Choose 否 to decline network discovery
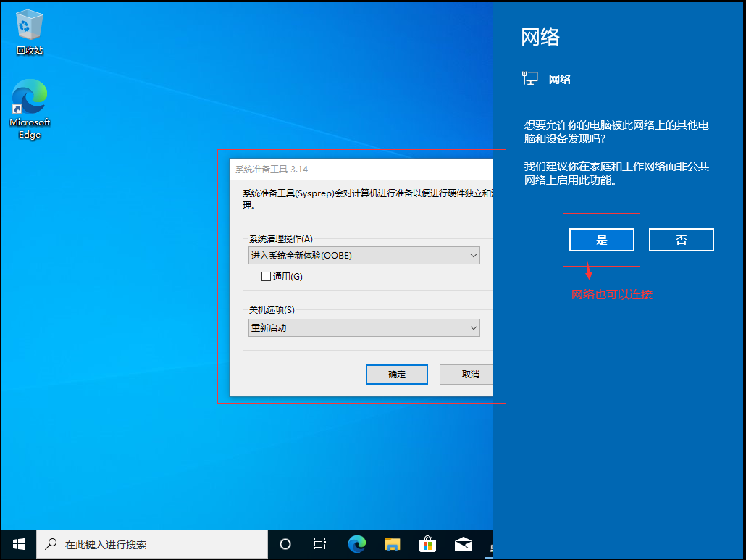746x560 pixels. coord(681,240)
